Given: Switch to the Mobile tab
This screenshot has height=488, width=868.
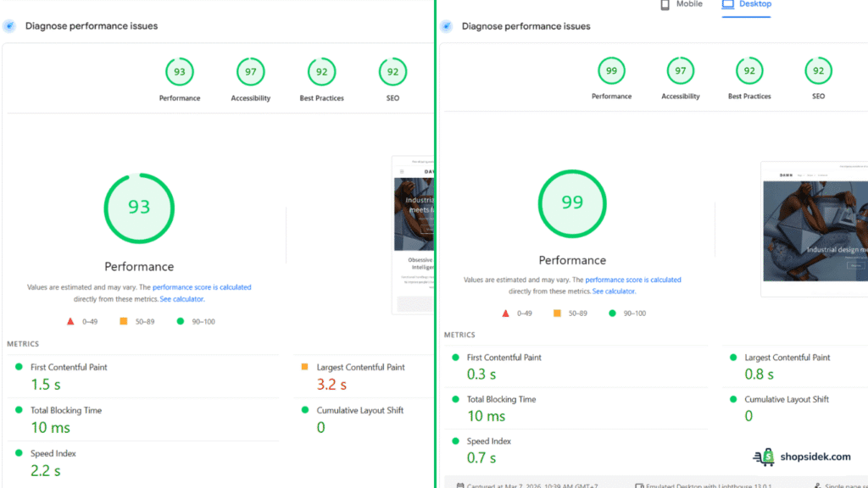Looking at the screenshot, I should coord(681,4).
